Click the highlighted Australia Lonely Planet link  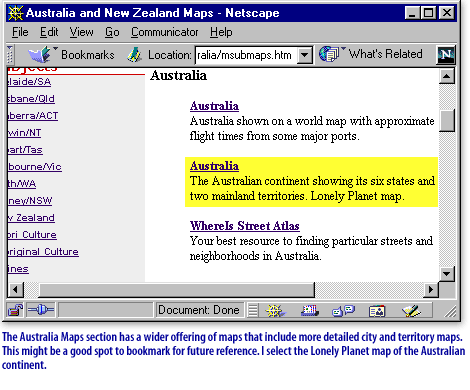point(214,166)
